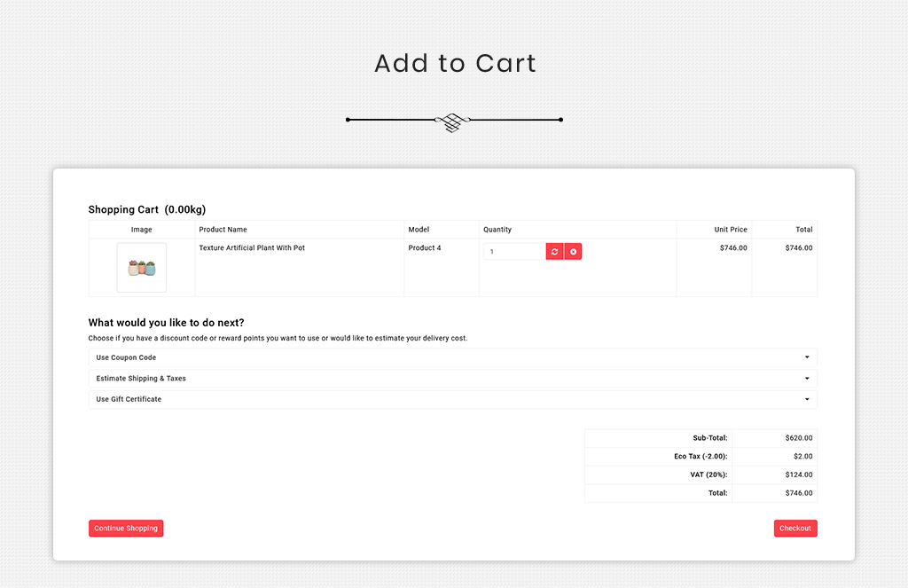Open the Texture Artificial Plant With Pot link
The image size is (908, 588).
(252, 248)
